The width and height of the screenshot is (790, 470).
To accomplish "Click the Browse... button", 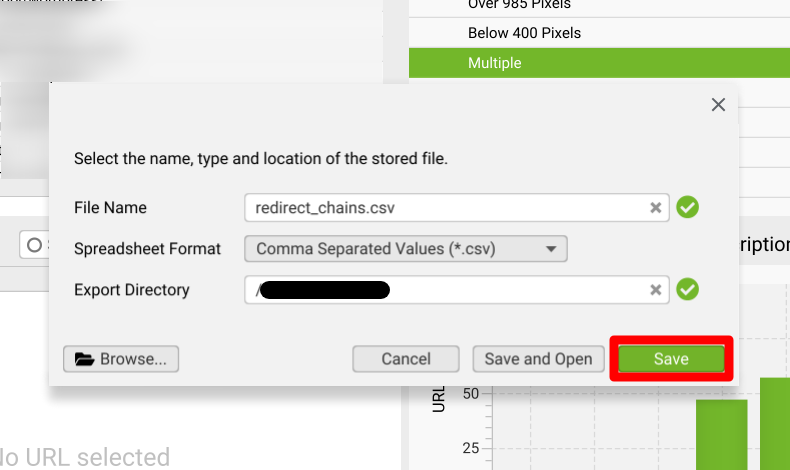I will coord(121,359).
